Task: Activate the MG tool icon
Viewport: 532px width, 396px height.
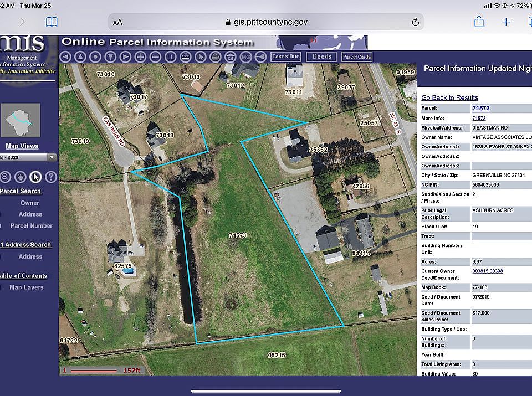Action: pyautogui.click(x=245, y=57)
